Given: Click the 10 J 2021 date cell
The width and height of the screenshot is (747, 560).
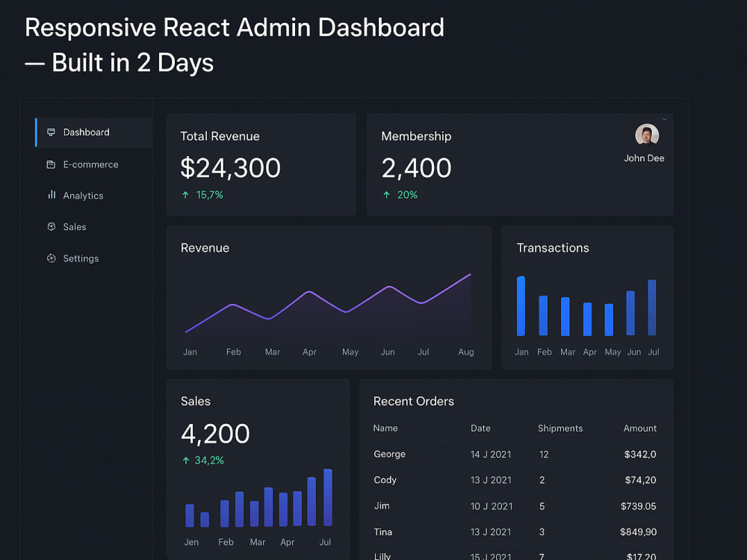Looking at the screenshot, I should [x=492, y=506].
